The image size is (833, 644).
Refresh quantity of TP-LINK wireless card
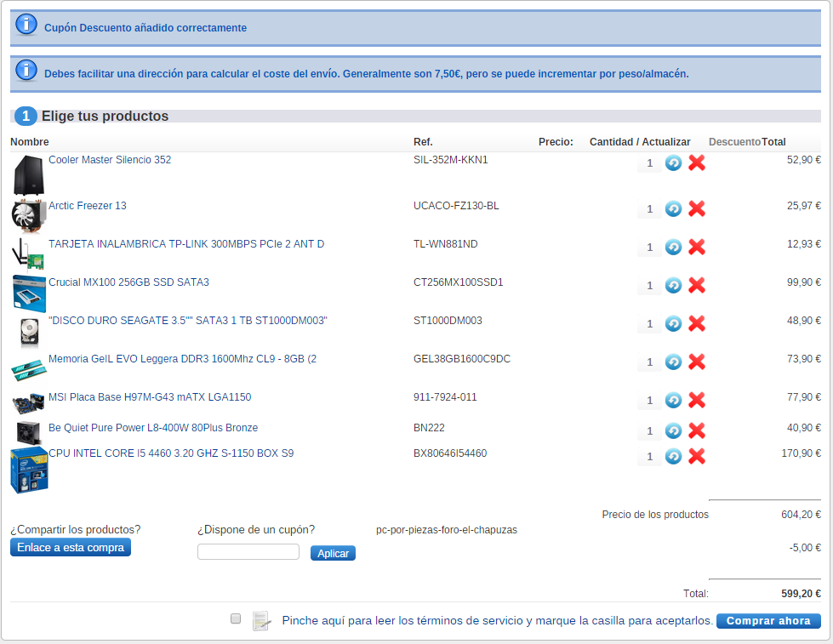pyautogui.click(x=673, y=247)
